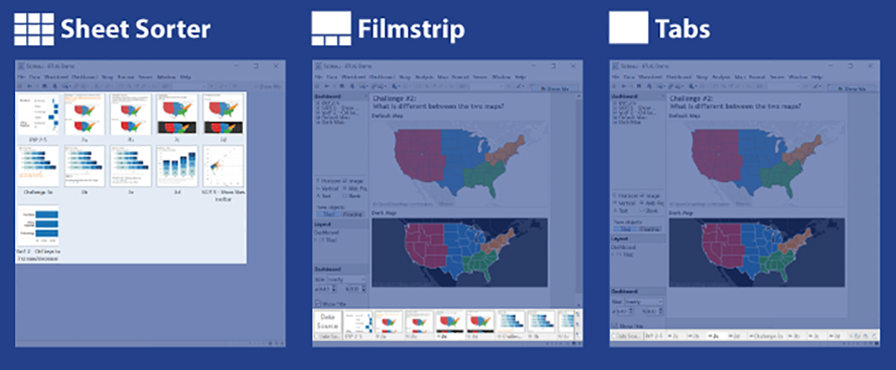Click the white Tabs icon in heading

[x=629, y=27]
